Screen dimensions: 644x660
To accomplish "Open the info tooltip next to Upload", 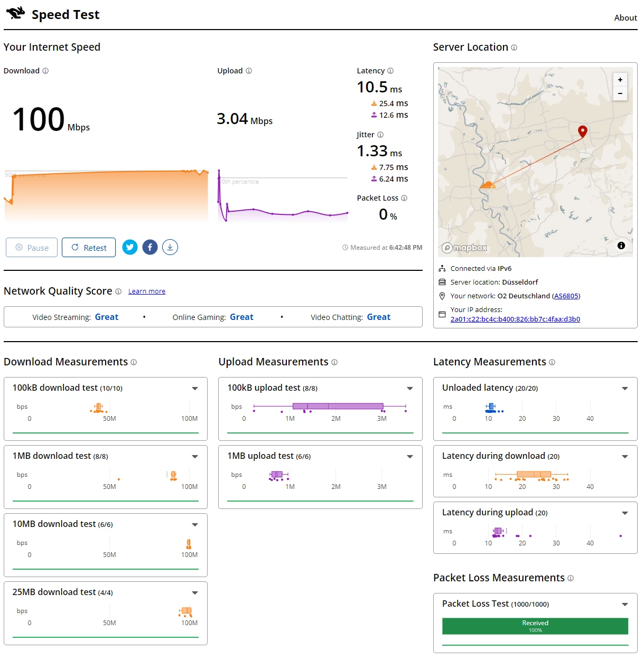I will [x=249, y=71].
